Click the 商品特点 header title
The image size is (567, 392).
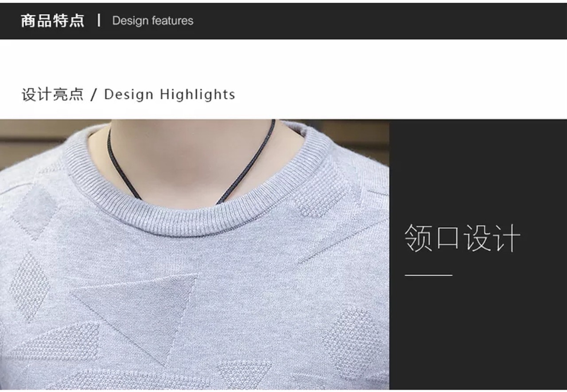pyautogui.click(x=52, y=20)
